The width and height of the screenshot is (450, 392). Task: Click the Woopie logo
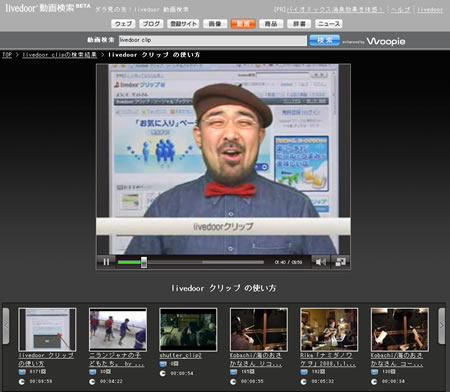point(386,41)
